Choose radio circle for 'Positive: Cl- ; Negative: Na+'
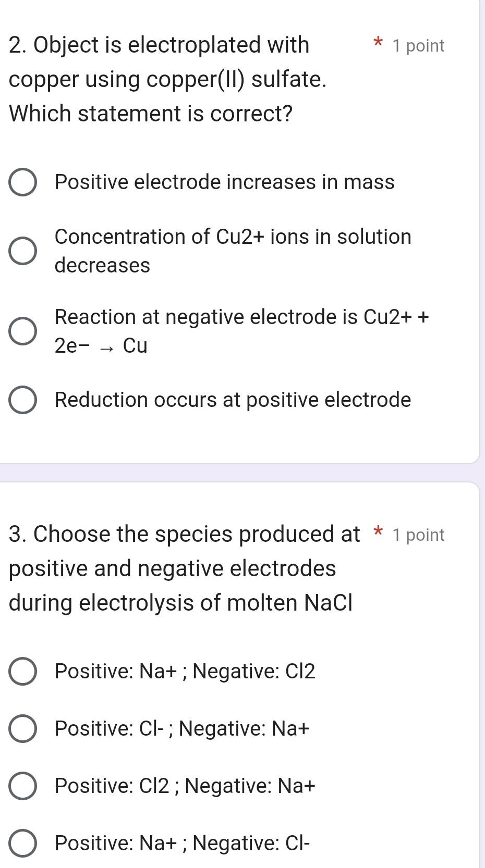 pos(22,728)
